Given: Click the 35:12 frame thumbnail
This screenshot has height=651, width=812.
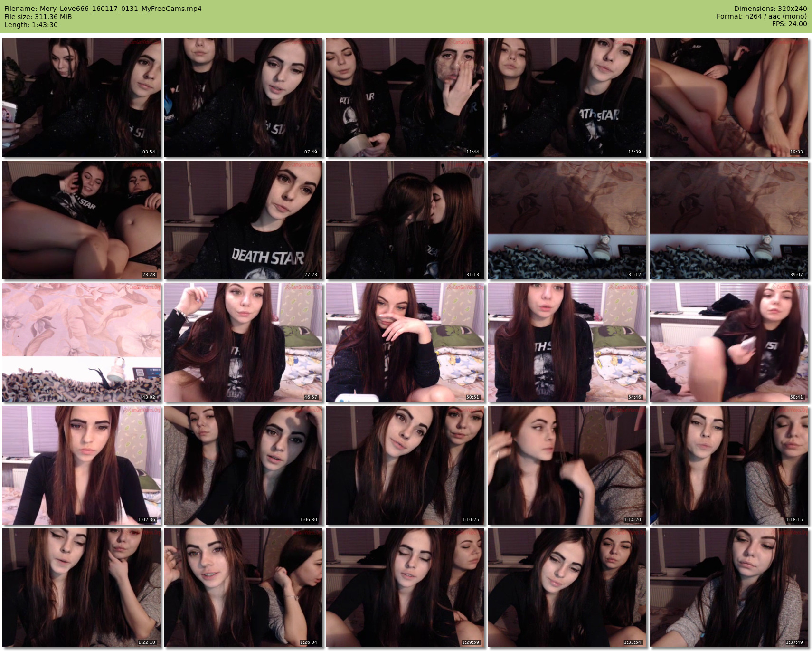Looking at the screenshot, I should point(567,220).
